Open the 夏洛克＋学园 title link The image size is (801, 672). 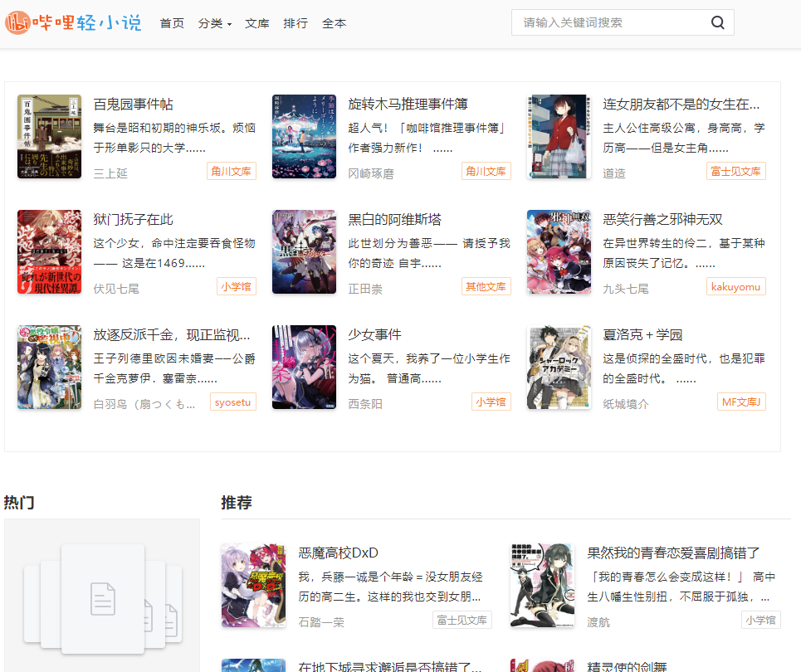coord(642,335)
